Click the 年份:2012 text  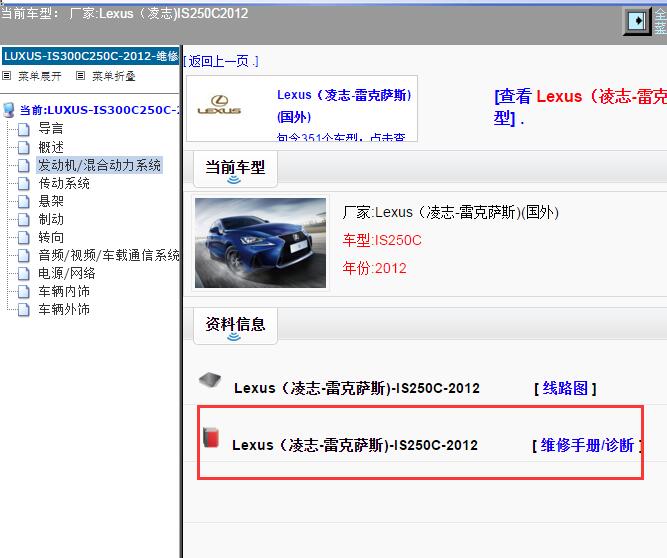[x=374, y=268]
